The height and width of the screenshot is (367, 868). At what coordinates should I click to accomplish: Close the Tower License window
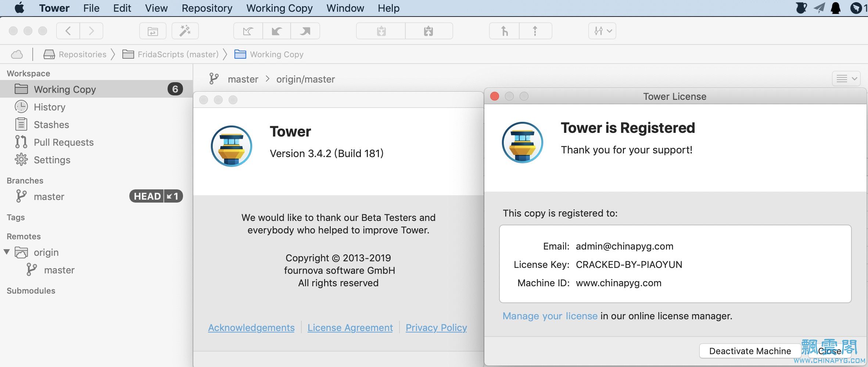495,96
